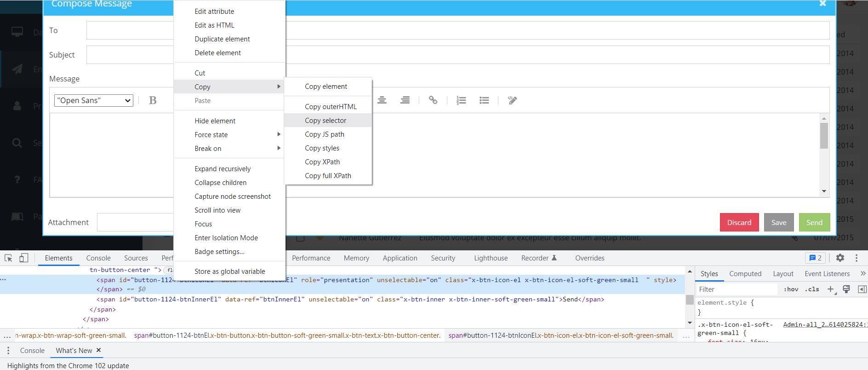This screenshot has height=370, width=868.
Task: Toggle the element classes .cls button
Action: (812, 289)
